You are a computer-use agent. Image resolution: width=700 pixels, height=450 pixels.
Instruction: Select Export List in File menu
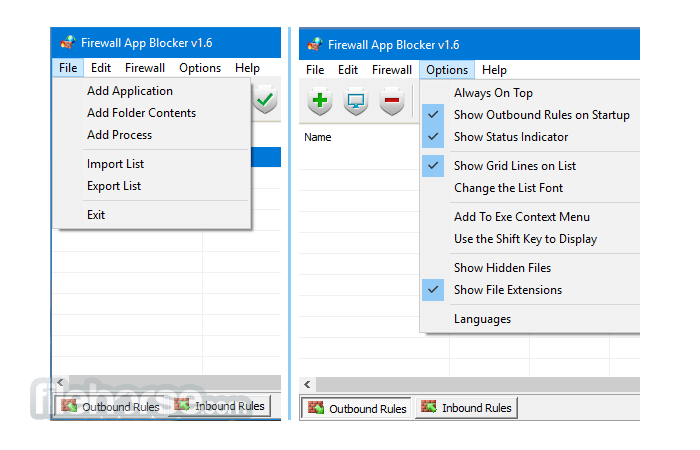152,186
